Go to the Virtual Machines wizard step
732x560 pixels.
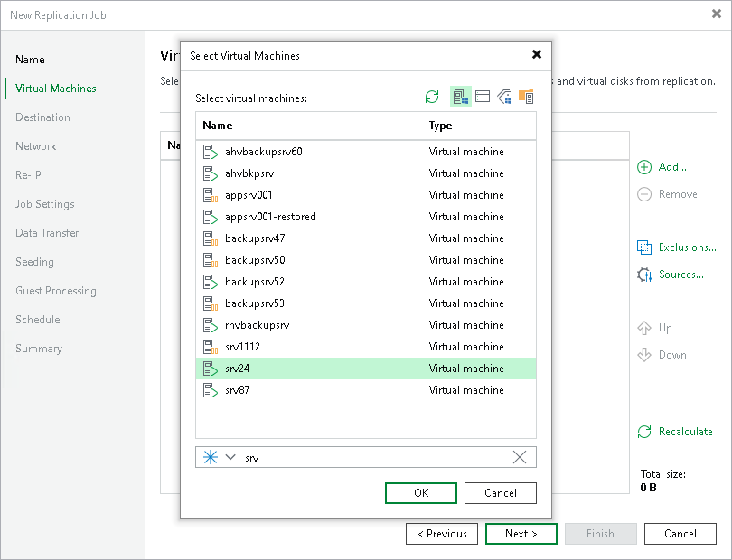[x=55, y=89]
